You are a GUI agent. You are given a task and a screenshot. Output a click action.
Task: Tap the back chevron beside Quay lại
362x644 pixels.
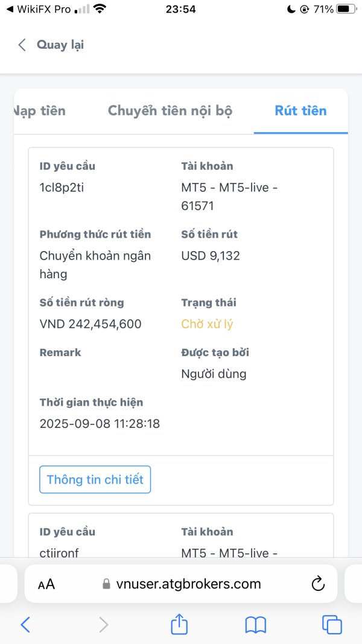pos(22,45)
